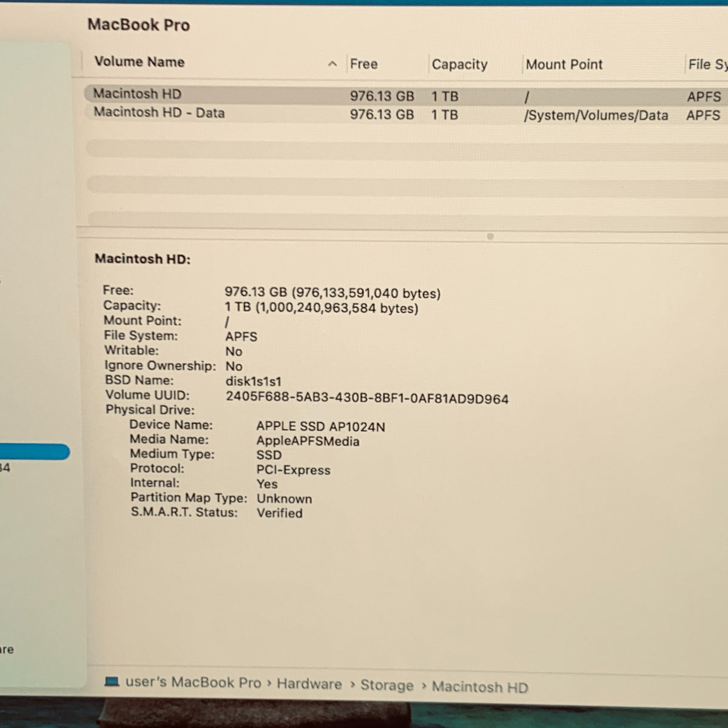Click the split pane divider handle dot

coord(490,237)
